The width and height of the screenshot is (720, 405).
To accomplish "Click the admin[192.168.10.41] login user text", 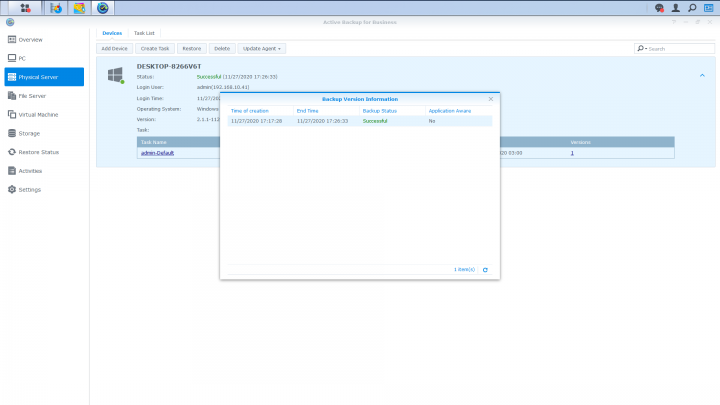I will click(223, 87).
